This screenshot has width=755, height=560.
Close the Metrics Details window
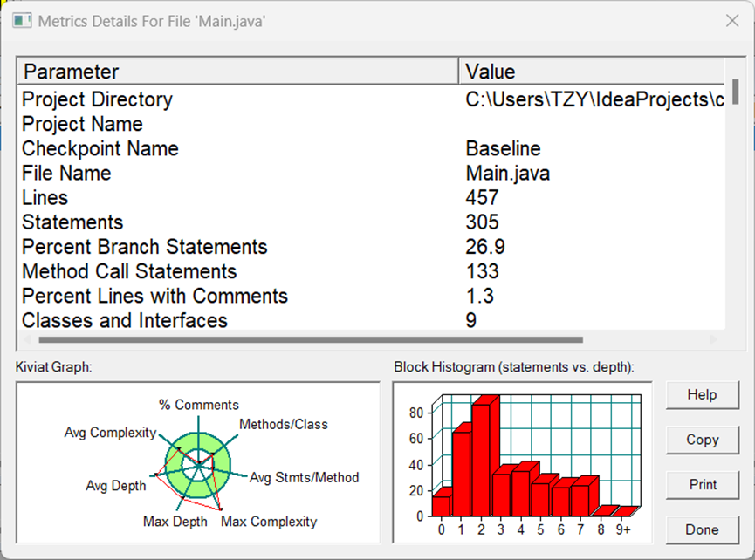[x=732, y=21]
